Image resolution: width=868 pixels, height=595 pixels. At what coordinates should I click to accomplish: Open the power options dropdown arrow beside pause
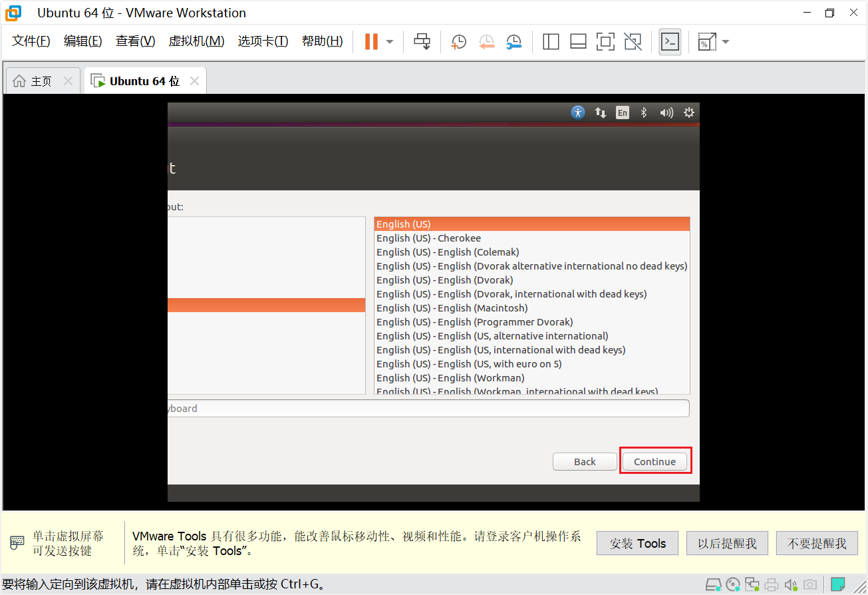390,41
